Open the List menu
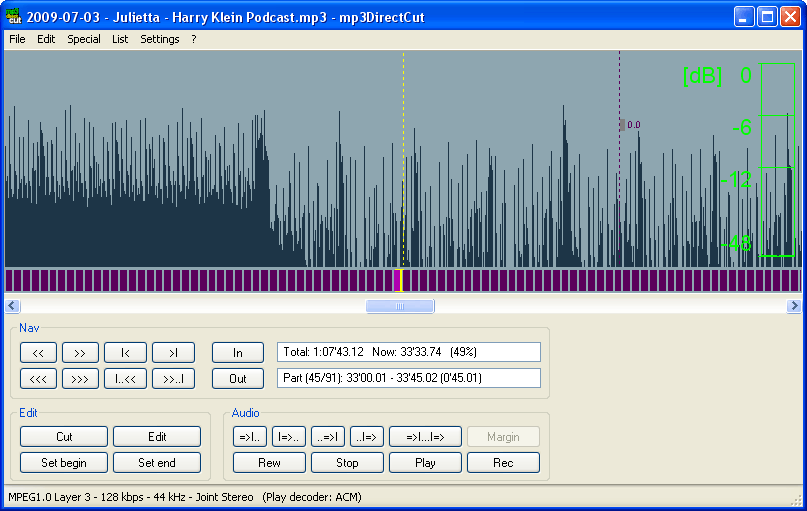The width and height of the screenshot is (807, 511). coord(120,39)
